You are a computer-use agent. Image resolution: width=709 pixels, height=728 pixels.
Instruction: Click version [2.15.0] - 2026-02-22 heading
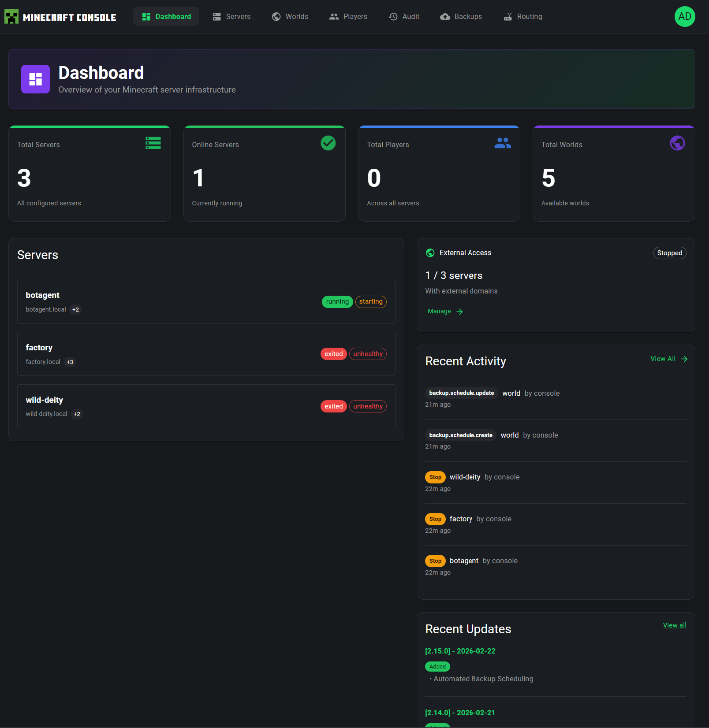point(460,651)
